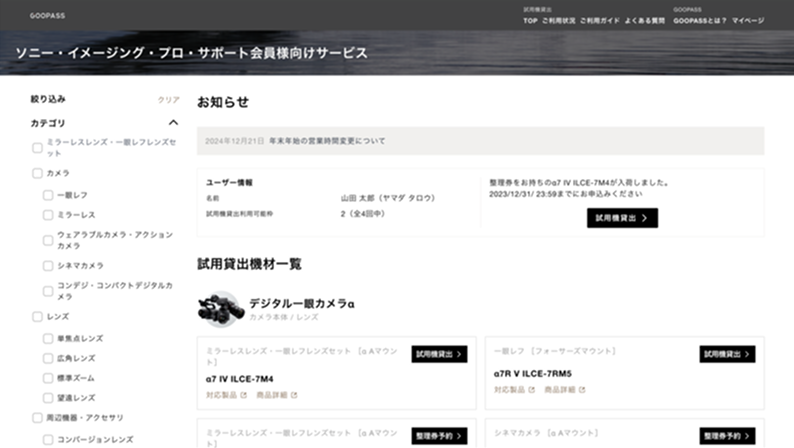The height and width of the screenshot is (448, 794).
Task: Click デジタル一眼カメラα camera thumbnail
Action: coord(220,309)
